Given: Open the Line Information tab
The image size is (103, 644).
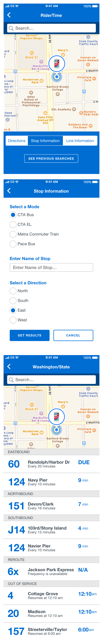Looking at the screenshot, I should [x=80, y=141].
